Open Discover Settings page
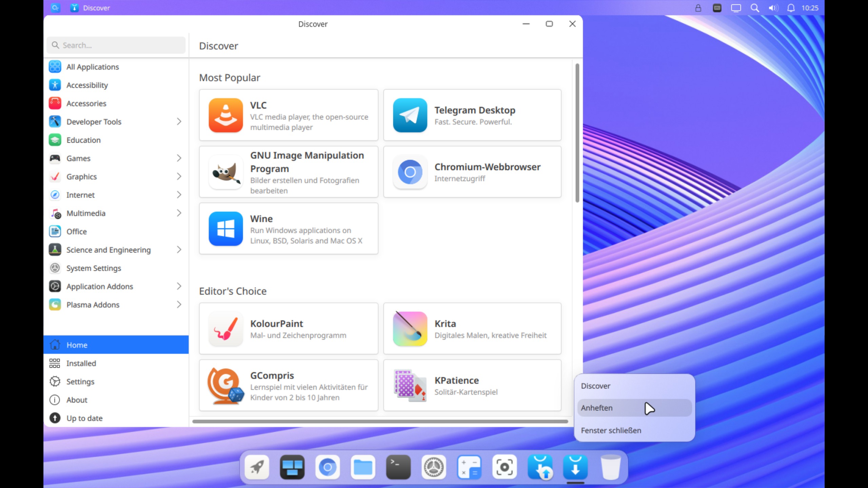The image size is (868, 488). 116,382
